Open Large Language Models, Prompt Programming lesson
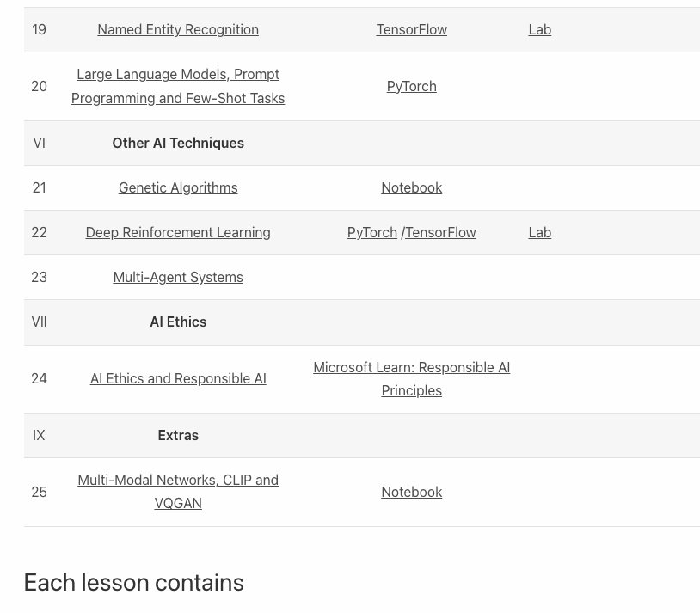 [x=178, y=86]
